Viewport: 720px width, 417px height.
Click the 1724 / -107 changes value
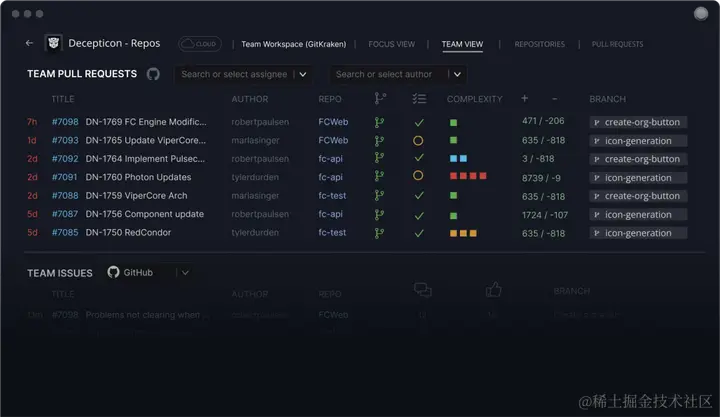point(545,215)
